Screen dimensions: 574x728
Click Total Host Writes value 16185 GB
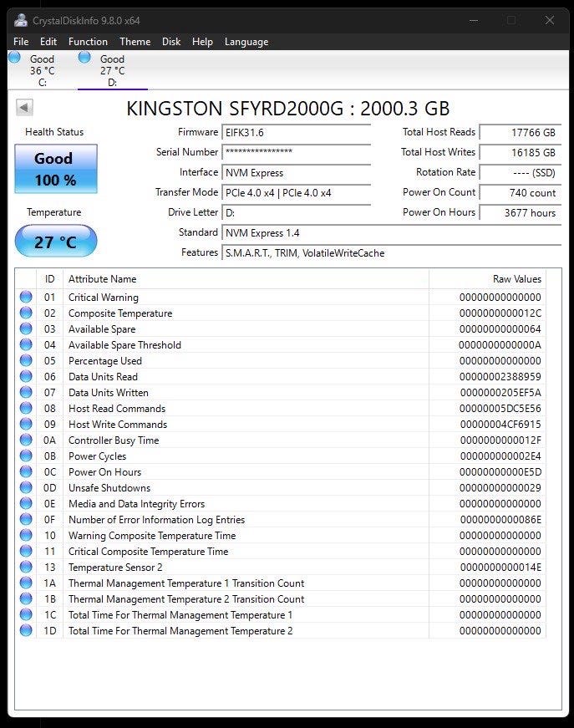pos(521,152)
